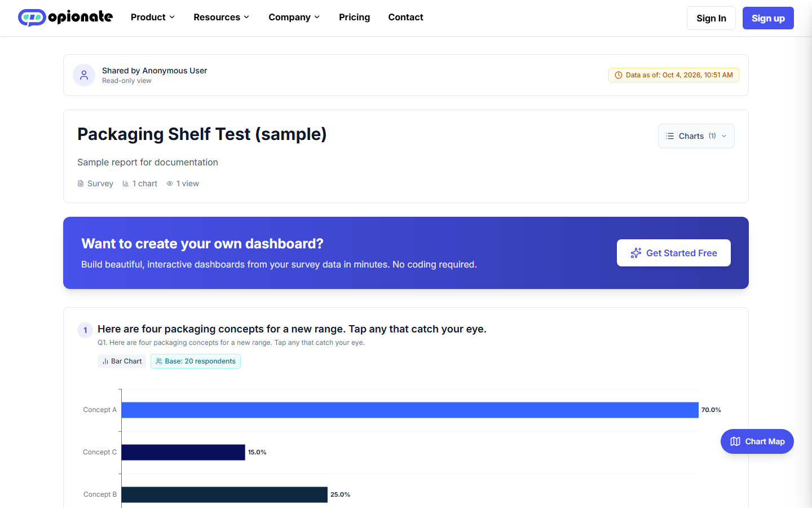Click 'Sample report for documentation' text

(148, 162)
